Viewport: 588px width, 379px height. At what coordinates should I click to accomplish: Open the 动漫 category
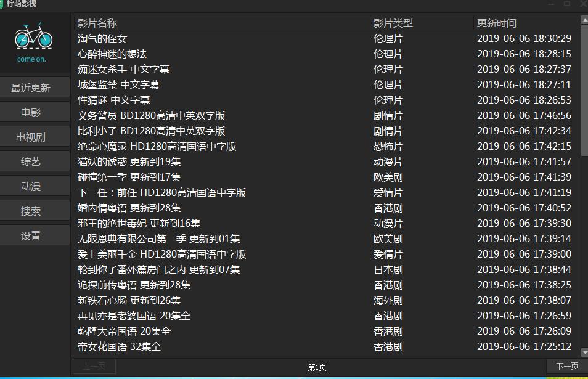click(35, 186)
